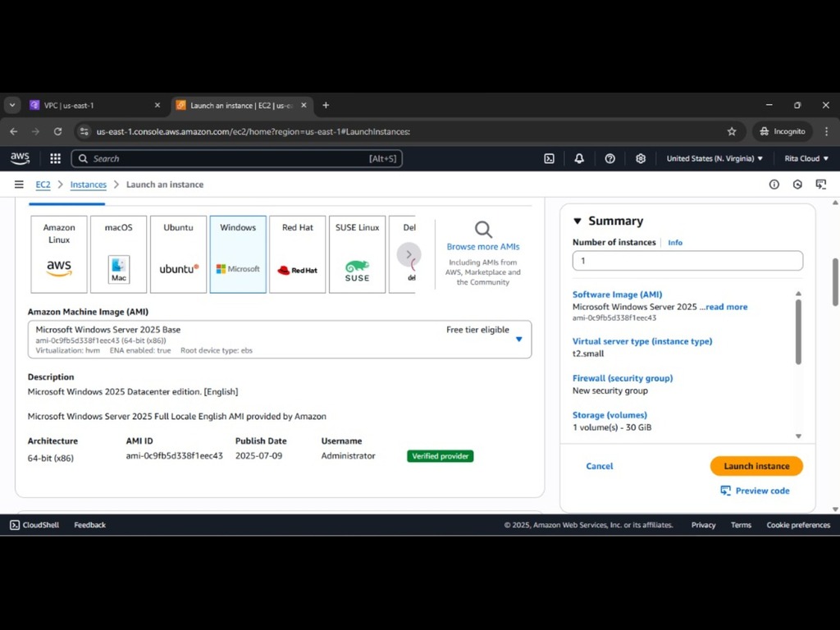Open the Rita Cloud account menu
840x630 pixels.
[806, 158]
